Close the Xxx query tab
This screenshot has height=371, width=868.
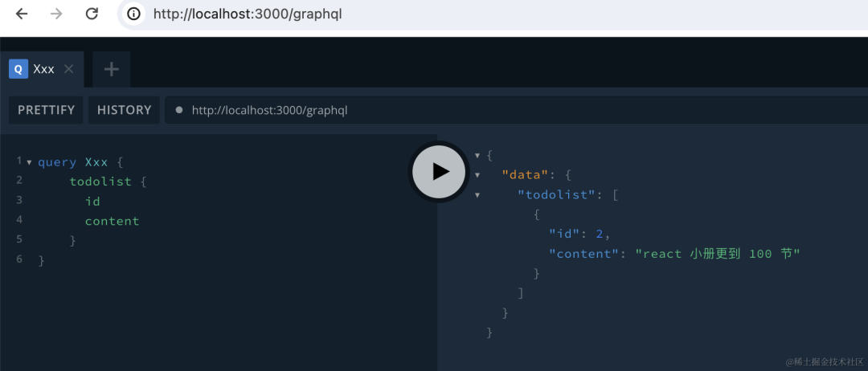(x=68, y=69)
